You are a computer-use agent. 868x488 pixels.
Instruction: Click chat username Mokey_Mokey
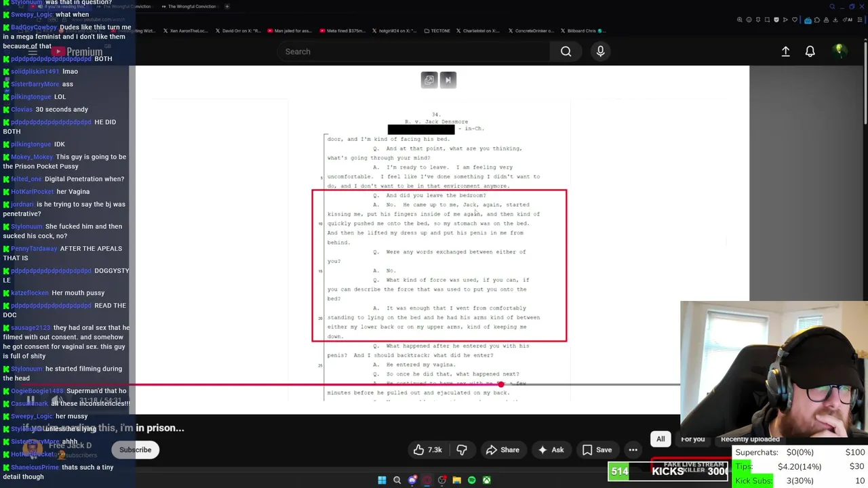tap(32, 157)
